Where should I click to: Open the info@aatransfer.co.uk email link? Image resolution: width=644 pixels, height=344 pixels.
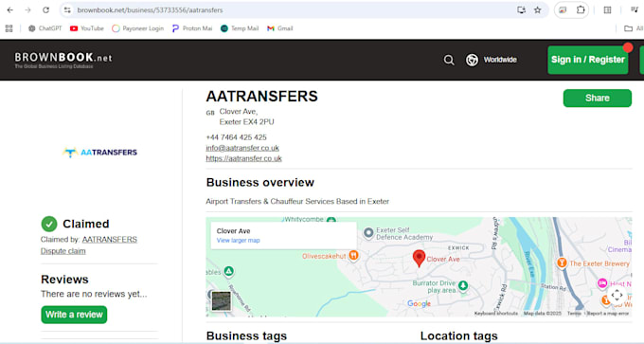pos(242,148)
